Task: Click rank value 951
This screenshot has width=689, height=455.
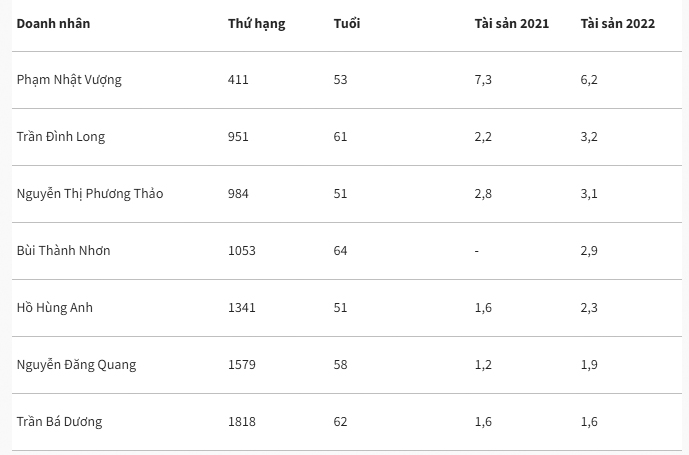Action: pyautogui.click(x=238, y=137)
